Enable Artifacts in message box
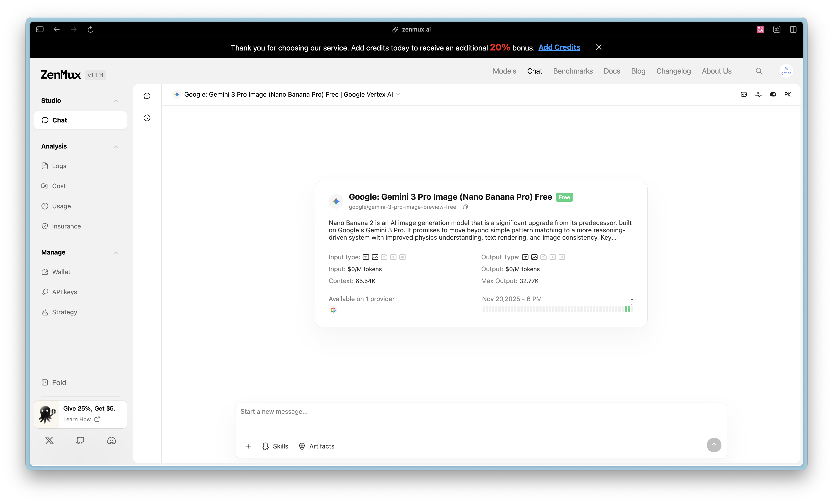The width and height of the screenshot is (833, 504). coord(316,446)
